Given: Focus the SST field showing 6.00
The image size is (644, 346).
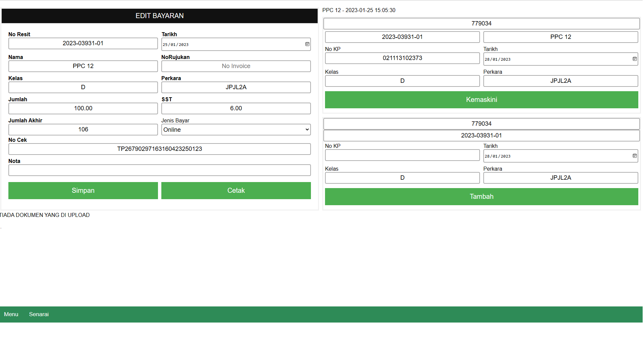Looking at the screenshot, I should click(x=236, y=109).
